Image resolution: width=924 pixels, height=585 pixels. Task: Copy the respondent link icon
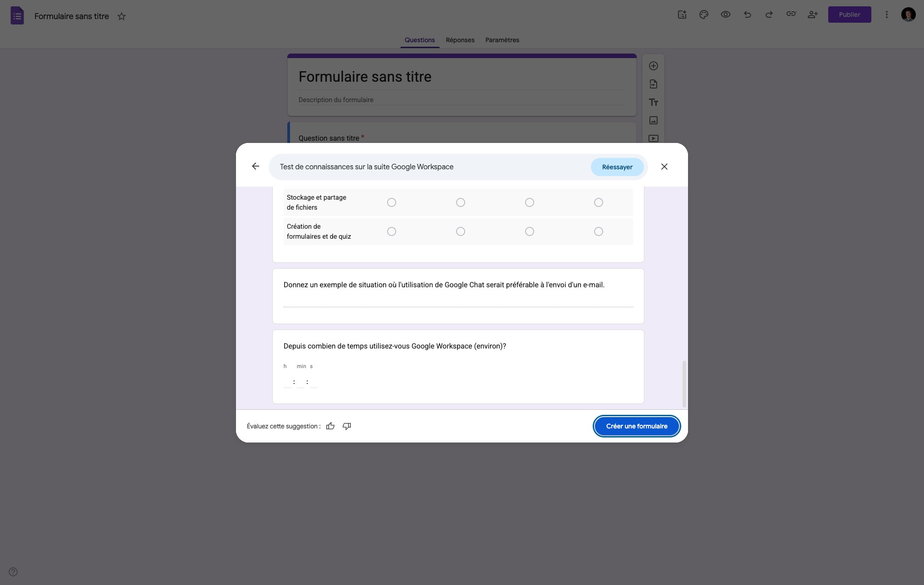(791, 14)
